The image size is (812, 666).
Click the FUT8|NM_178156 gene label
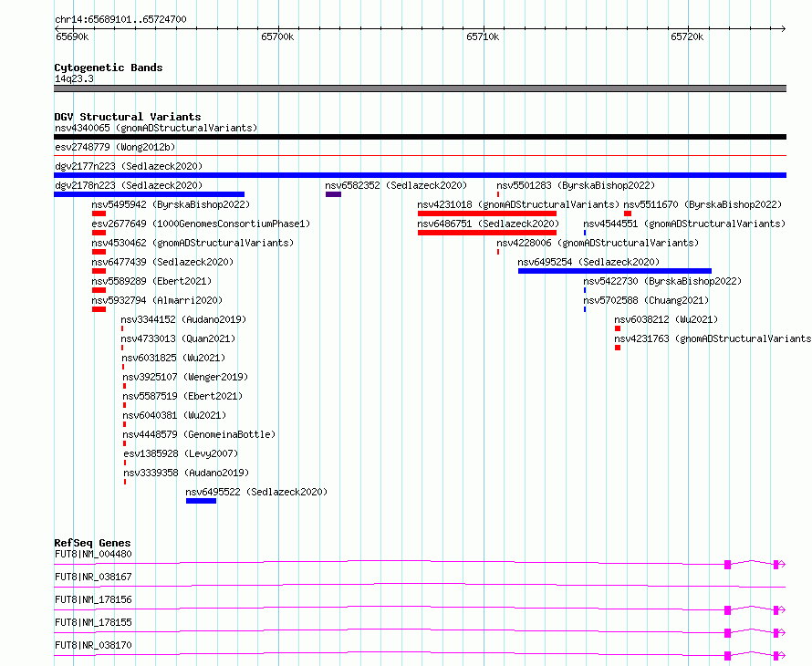pos(93,599)
